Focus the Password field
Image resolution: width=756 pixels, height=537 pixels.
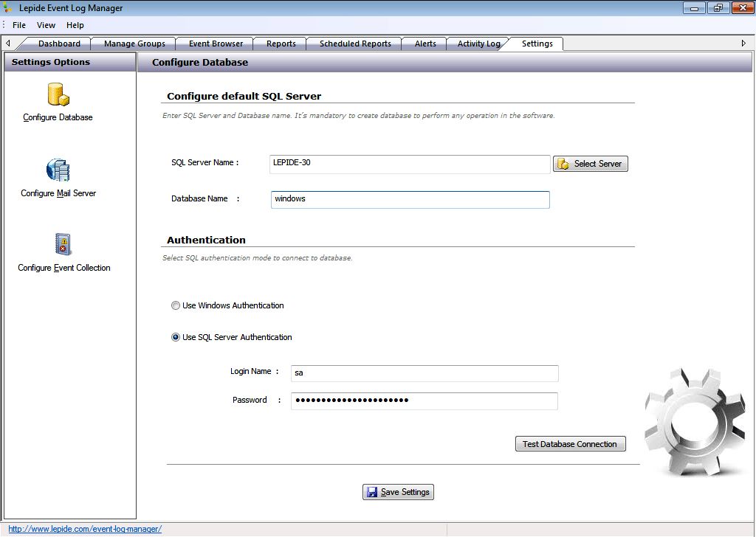[425, 401]
